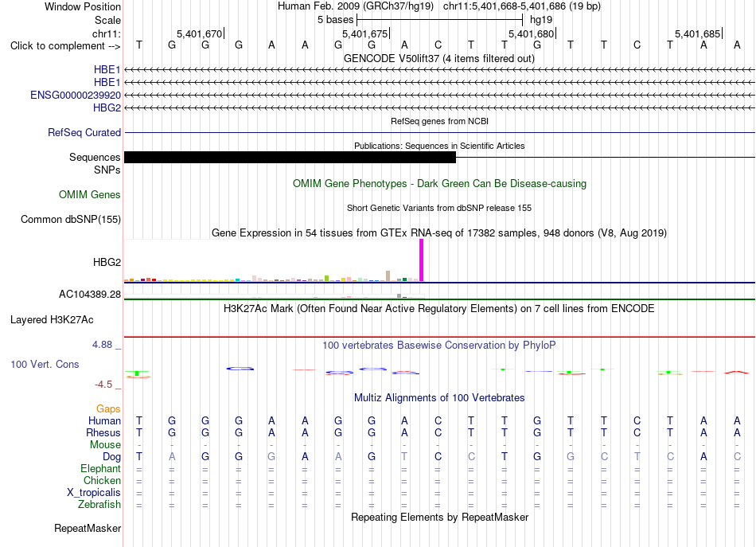Click the -4.5 PhyloP lower limit value
This screenshot has width=756, height=547.
click(103, 385)
